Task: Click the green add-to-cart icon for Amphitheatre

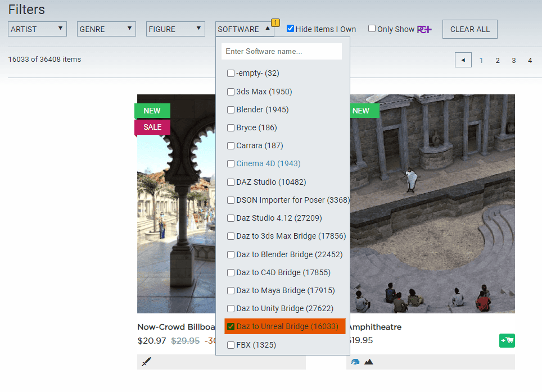Action: tap(507, 340)
